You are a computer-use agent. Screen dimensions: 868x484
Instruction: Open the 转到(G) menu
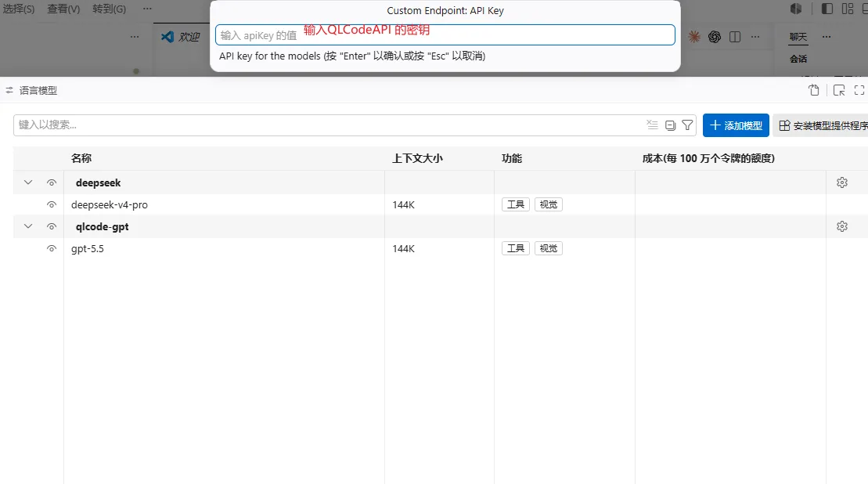tap(109, 9)
